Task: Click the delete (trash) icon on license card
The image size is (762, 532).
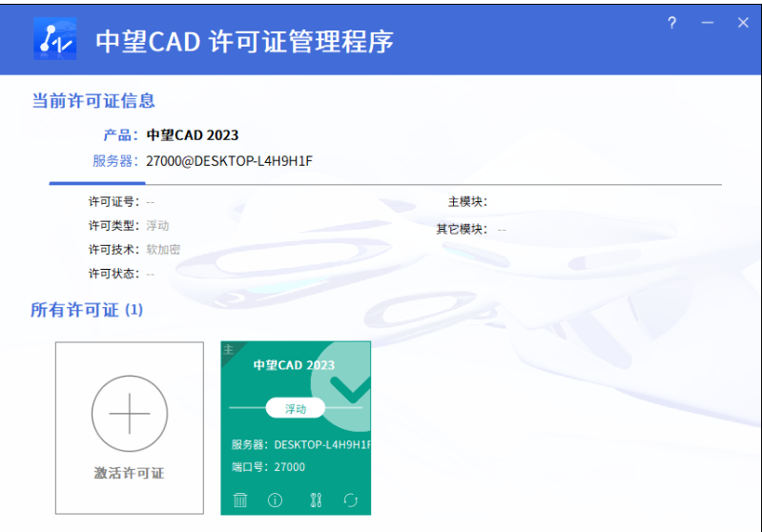Action: pyautogui.click(x=240, y=500)
